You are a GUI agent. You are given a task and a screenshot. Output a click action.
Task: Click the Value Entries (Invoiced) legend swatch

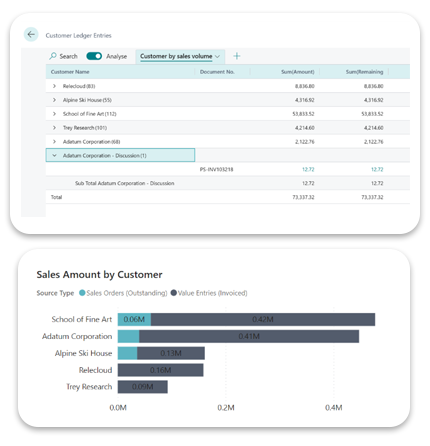coord(173,293)
